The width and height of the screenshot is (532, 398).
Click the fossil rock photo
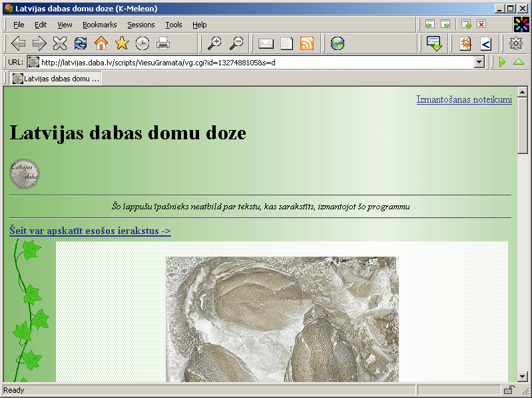coord(282,319)
